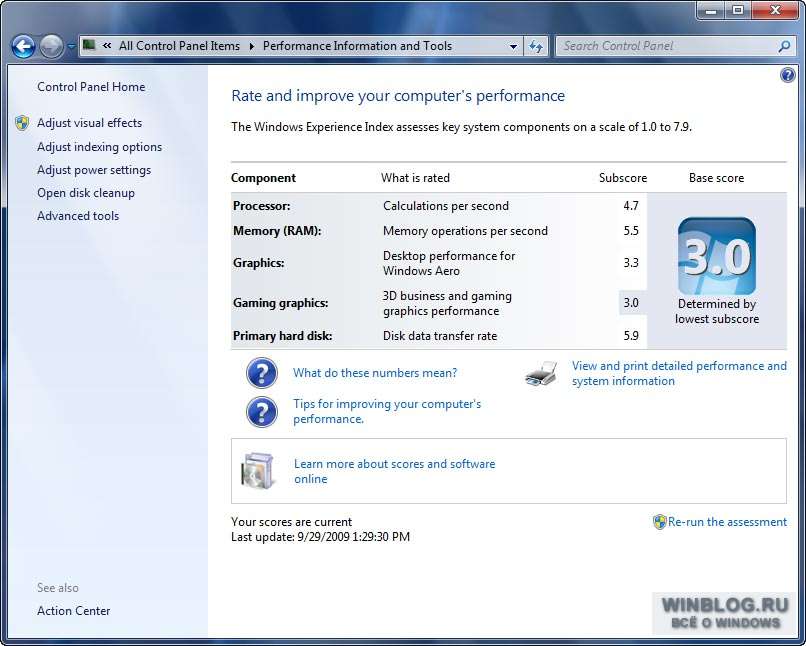Open What do these numbers mean? link
This screenshot has width=806, height=646.
(x=375, y=373)
